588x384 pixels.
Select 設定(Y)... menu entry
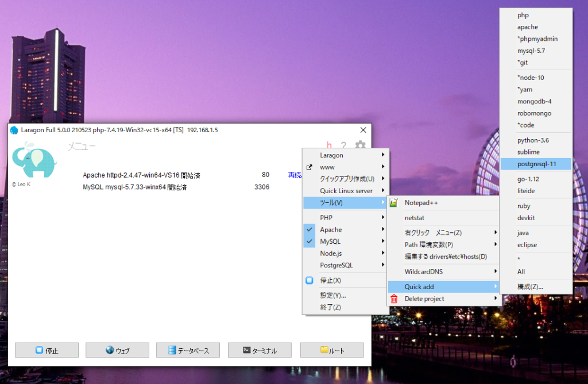(x=345, y=295)
